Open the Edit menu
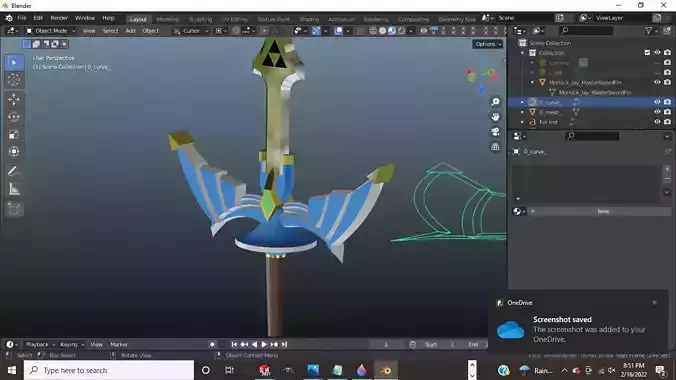The height and width of the screenshot is (380, 676). 38,18
